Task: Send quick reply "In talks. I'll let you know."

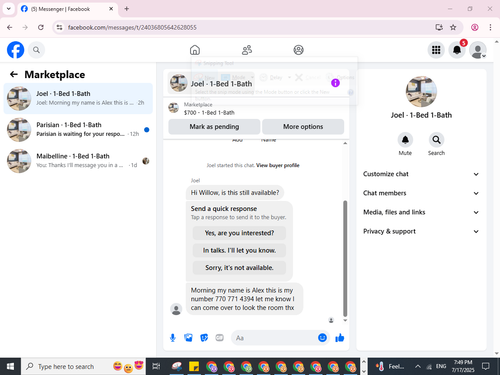Action: coord(239,250)
